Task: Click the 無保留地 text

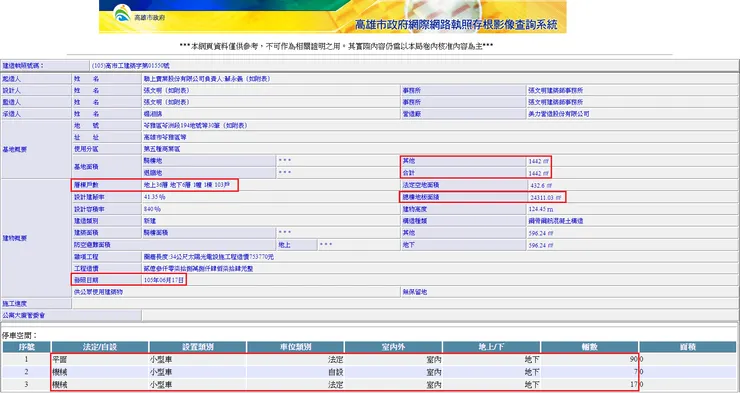Action: (414, 292)
